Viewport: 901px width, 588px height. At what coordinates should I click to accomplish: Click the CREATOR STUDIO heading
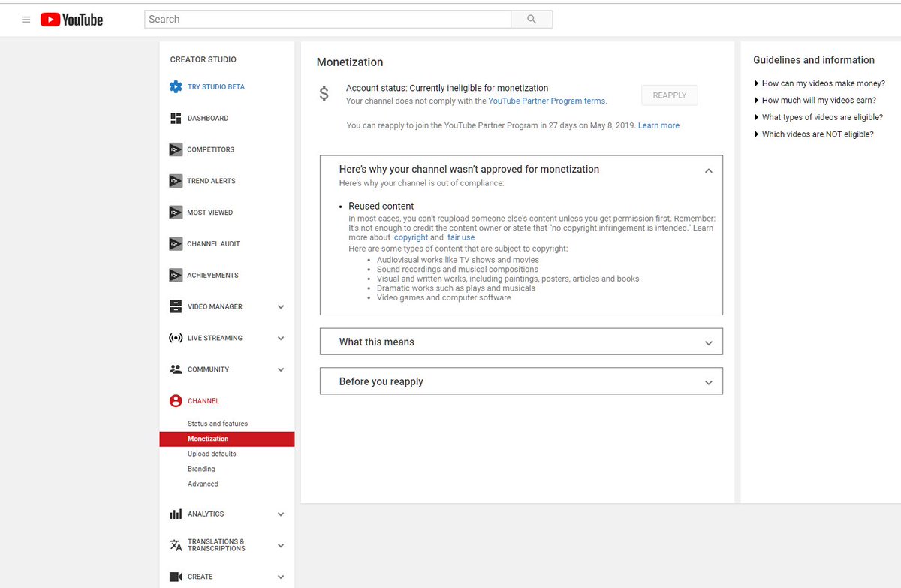tap(203, 59)
